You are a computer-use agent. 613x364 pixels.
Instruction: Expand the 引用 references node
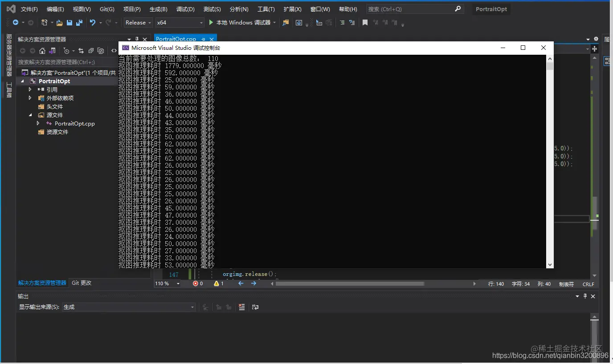pos(30,89)
